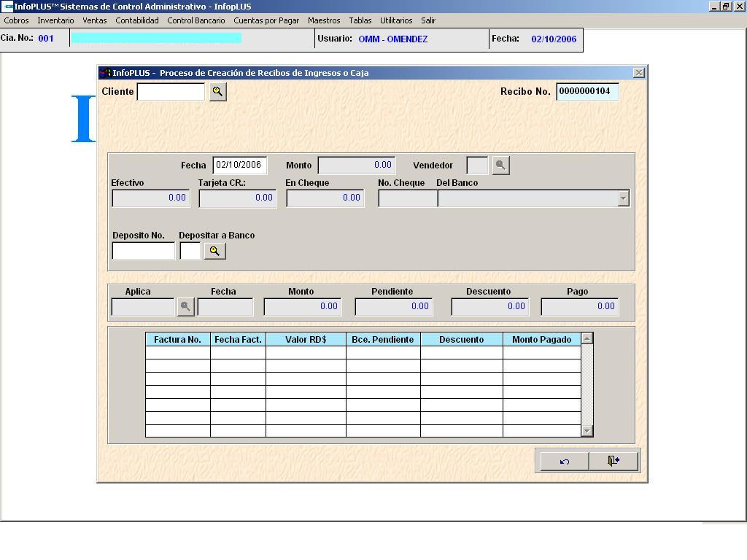Click the exit door button
Image resolution: width=747 pixels, height=560 pixels.
[x=613, y=461]
